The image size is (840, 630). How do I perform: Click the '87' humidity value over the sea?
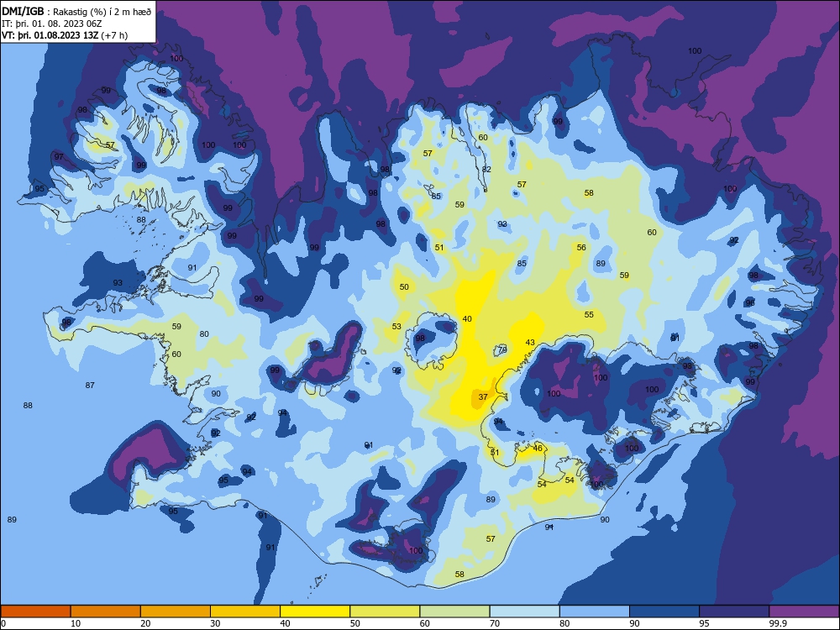click(x=90, y=386)
